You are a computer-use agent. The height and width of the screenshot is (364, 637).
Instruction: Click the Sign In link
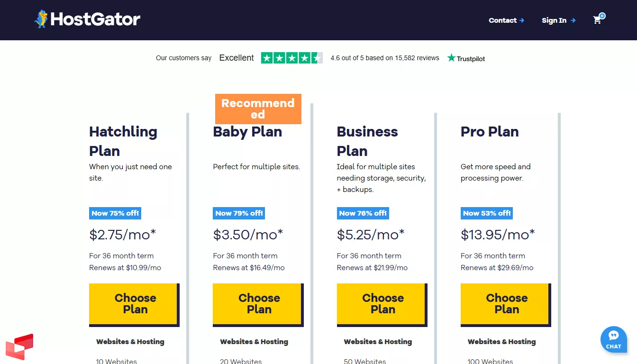[554, 20]
